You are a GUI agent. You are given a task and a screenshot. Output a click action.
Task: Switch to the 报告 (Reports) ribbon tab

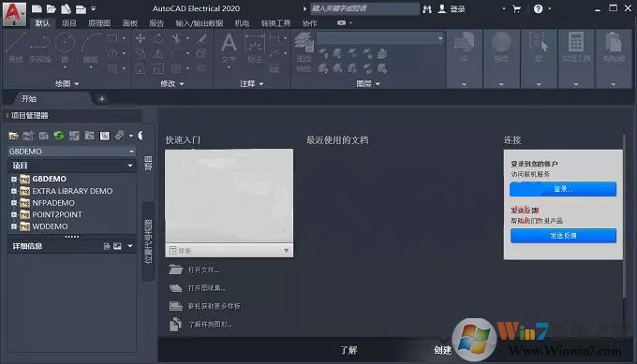(x=156, y=23)
